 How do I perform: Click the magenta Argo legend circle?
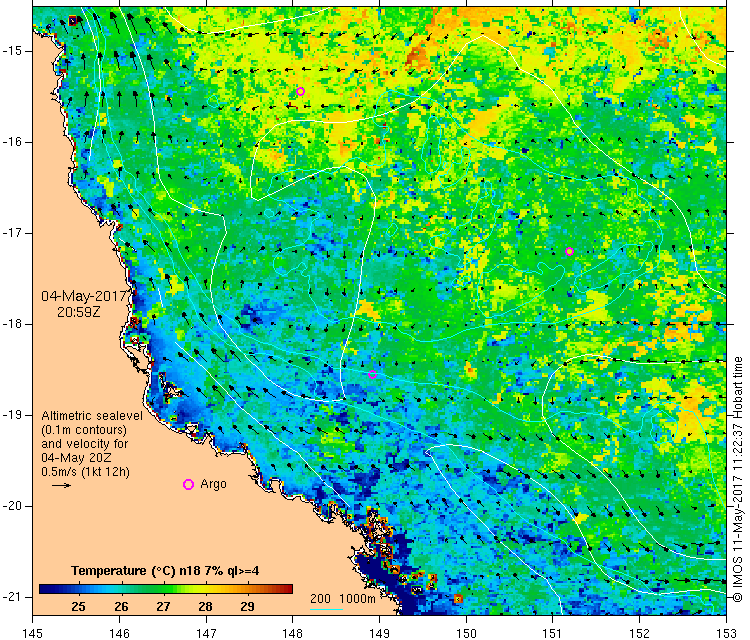(188, 485)
